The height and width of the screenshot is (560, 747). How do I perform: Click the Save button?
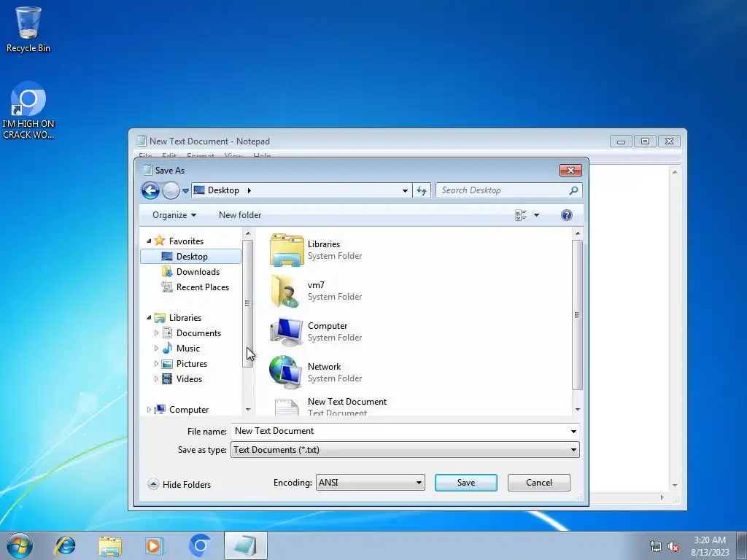(466, 483)
